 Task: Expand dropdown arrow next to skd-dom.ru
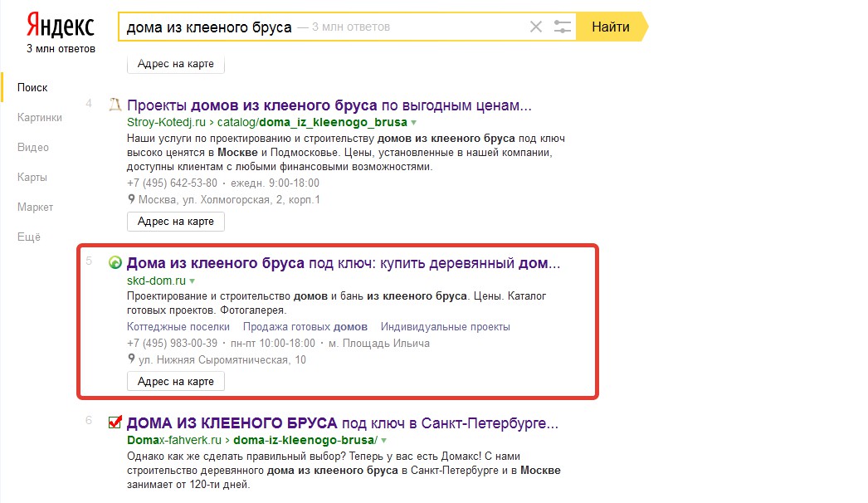(192, 281)
